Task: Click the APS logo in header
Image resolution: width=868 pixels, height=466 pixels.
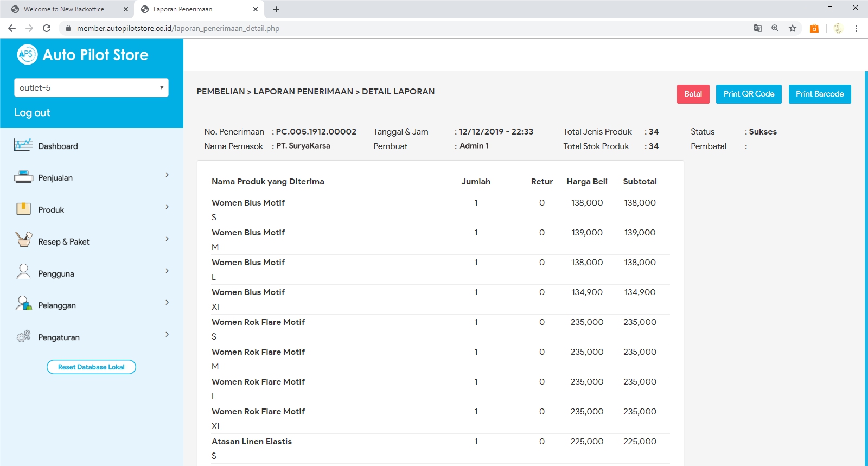Action: [27, 54]
